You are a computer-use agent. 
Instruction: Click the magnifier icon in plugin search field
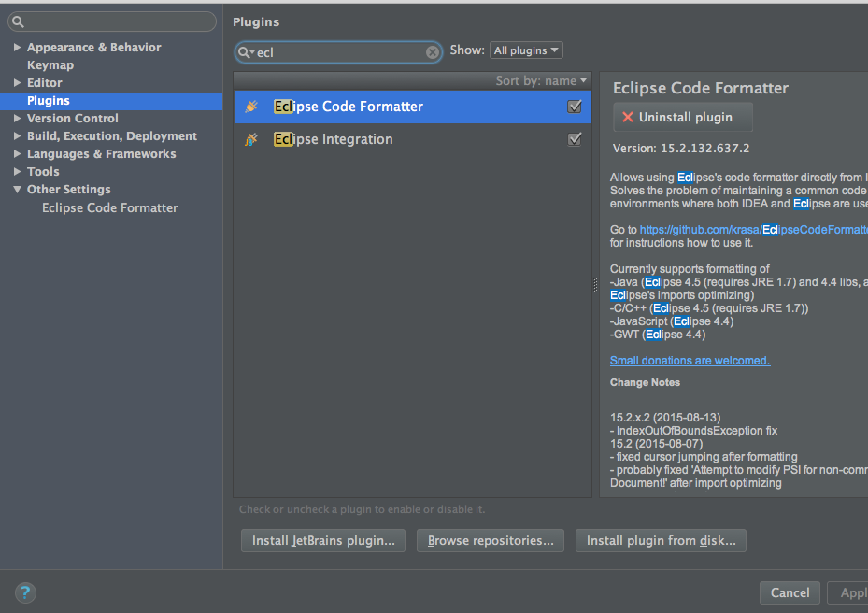pyautogui.click(x=244, y=51)
